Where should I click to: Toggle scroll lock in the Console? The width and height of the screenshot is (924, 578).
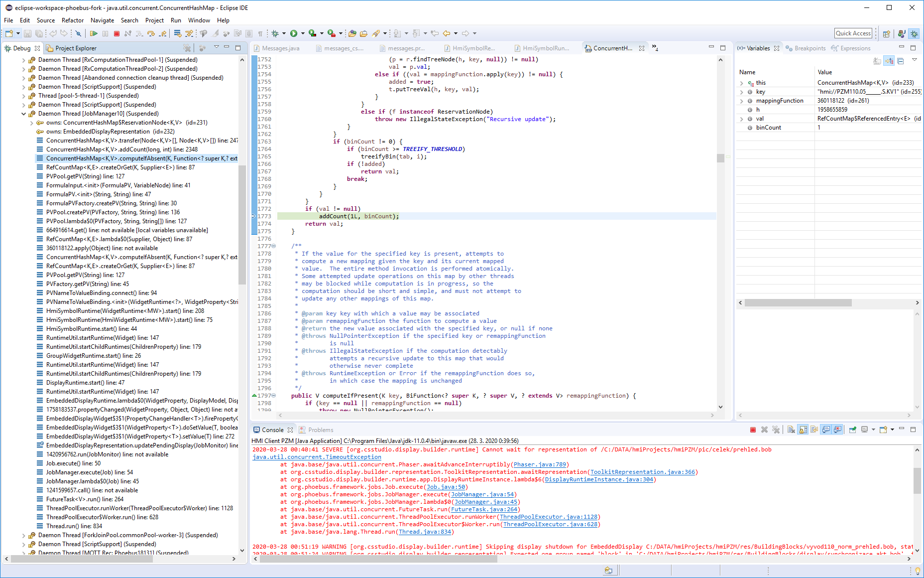click(804, 430)
